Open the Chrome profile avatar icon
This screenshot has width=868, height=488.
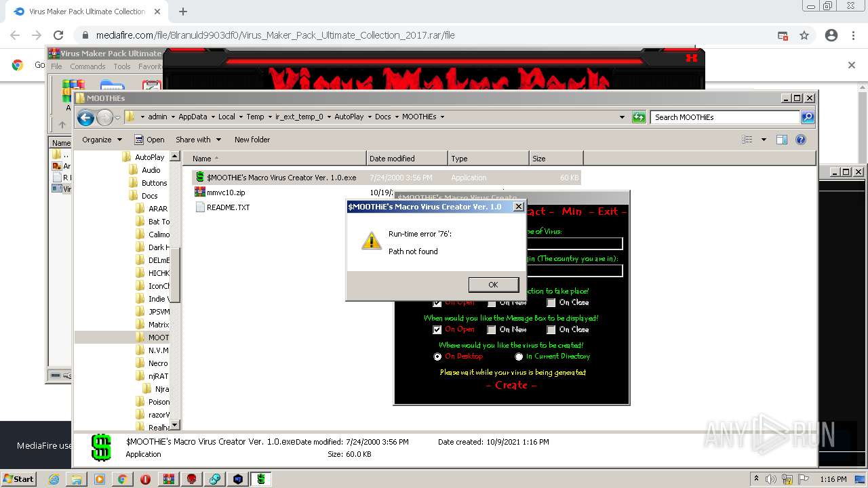pyautogui.click(x=831, y=35)
